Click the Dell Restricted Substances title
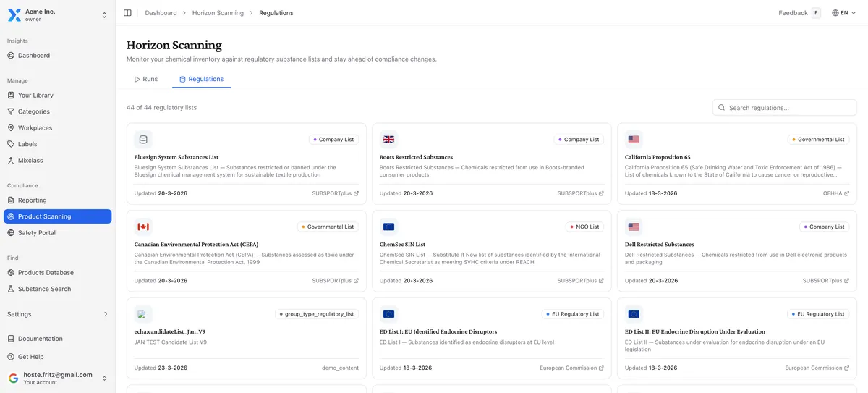The height and width of the screenshot is (393, 868). tap(659, 245)
